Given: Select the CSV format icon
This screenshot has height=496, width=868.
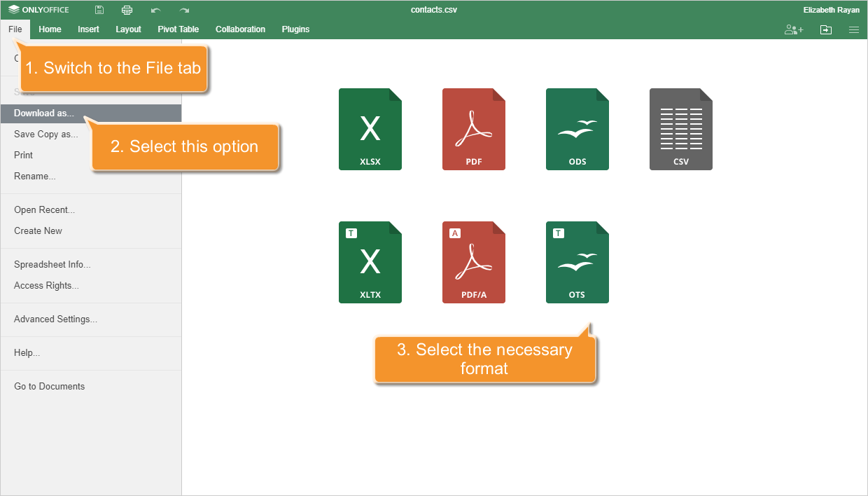Looking at the screenshot, I should coord(680,129).
